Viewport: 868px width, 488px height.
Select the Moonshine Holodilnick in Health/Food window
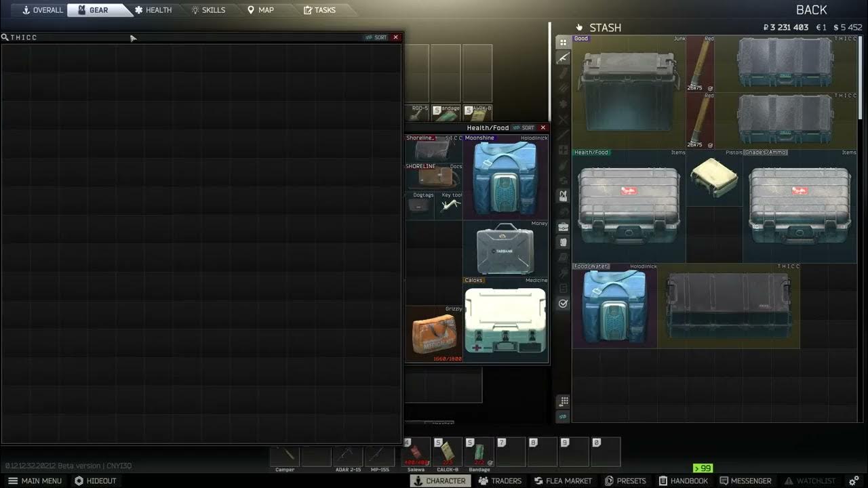pyautogui.click(x=506, y=177)
